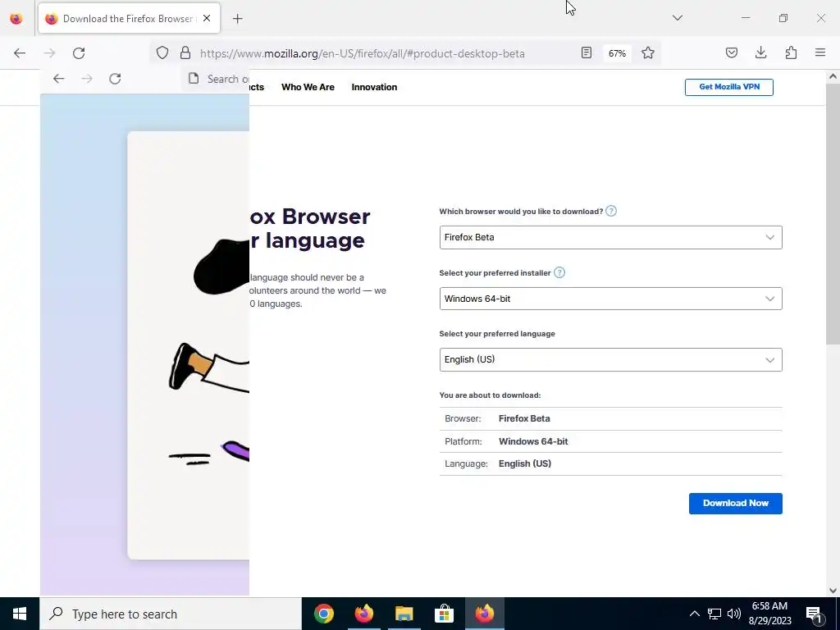This screenshot has width=840, height=630.
Task: Click the back arrow in the inner illustration
Action: click(x=58, y=79)
